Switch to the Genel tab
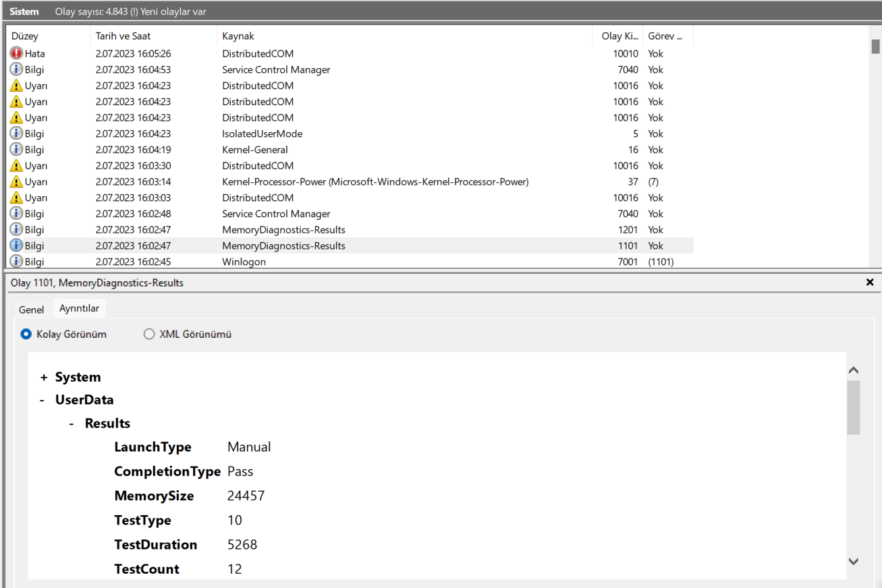The height and width of the screenshot is (588, 882). 31,310
